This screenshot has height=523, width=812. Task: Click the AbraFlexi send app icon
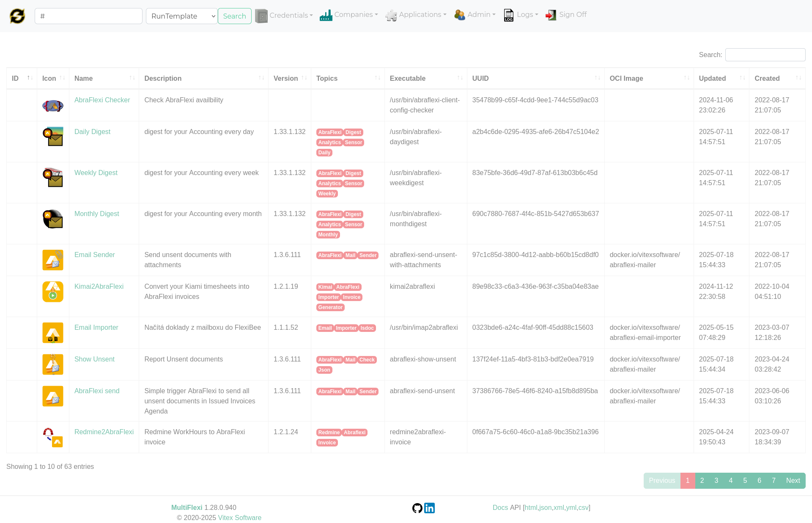pos(53,396)
